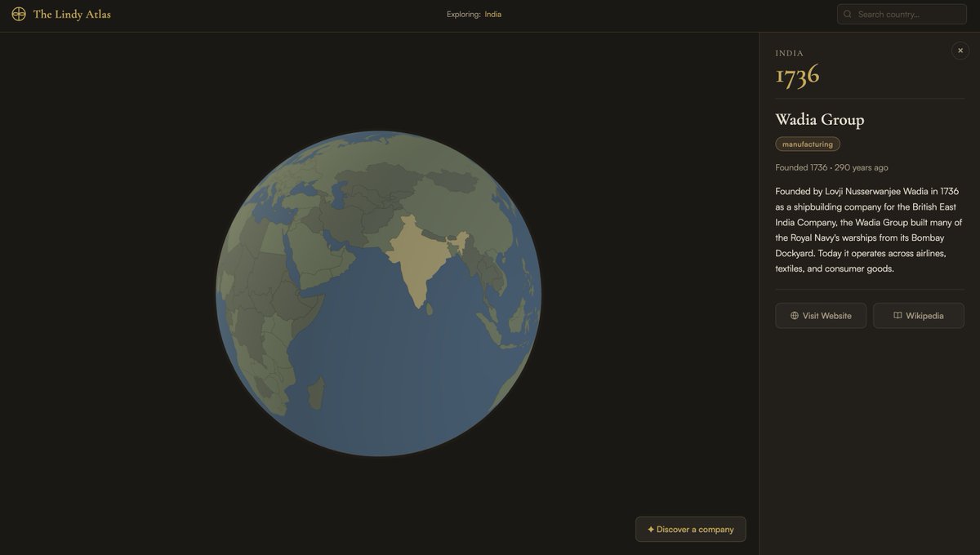Image resolution: width=980 pixels, height=555 pixels.
Task: Focus the Search country input field
Action: [x=902, y=14]
